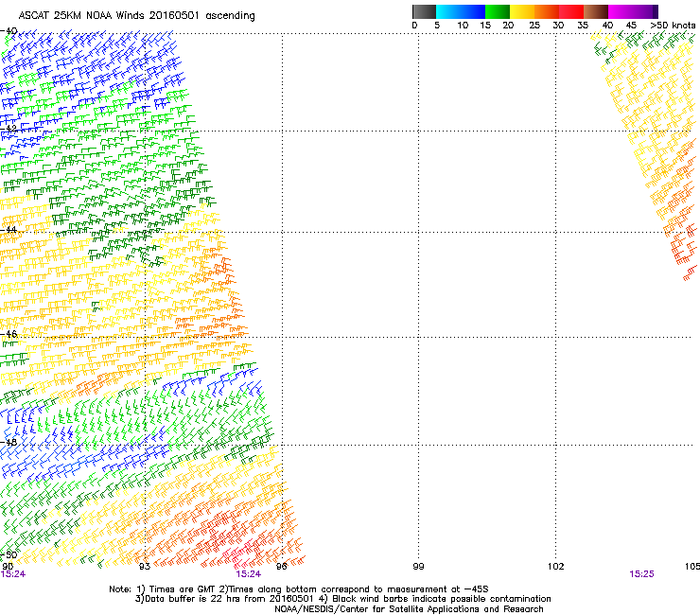Image resolution: width=700 pixels, height=615 pixels.
Task: Click the latitude label '-44'
Action: click(x=9, y=230)
